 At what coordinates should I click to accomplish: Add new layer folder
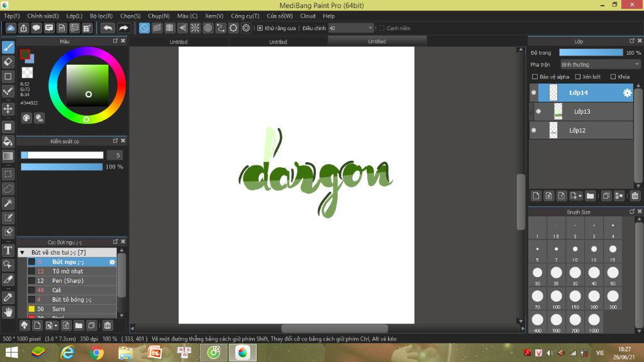(x=590, y=196)
